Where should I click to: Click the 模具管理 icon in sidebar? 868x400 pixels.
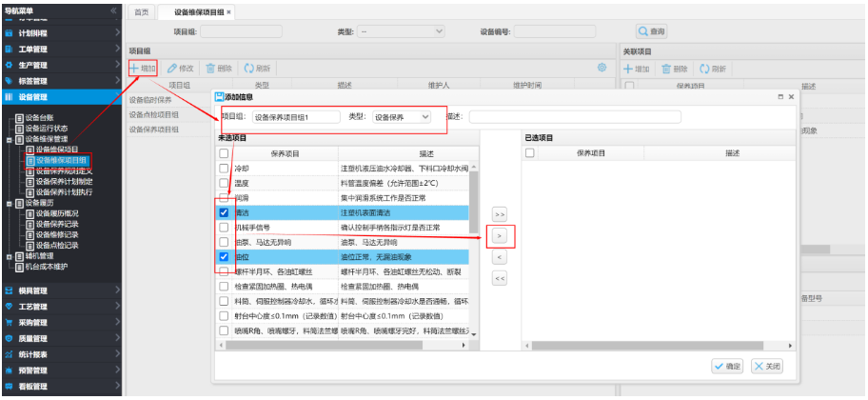point(9,290)
